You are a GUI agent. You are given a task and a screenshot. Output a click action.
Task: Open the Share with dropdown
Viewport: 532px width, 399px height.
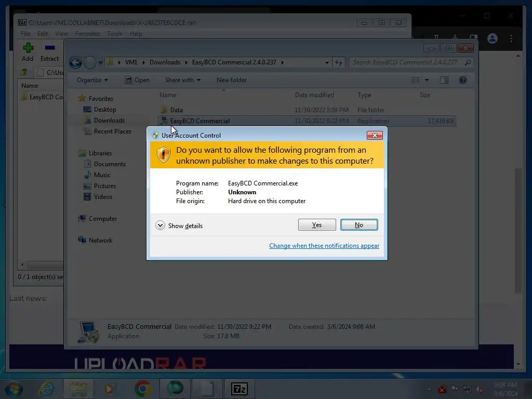pos(182,80)
